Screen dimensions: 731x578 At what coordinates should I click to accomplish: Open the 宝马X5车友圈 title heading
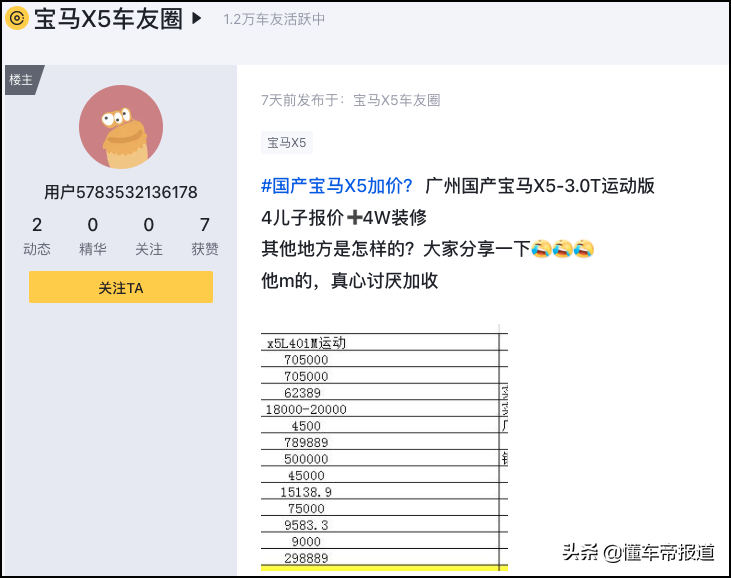[108, 19]
